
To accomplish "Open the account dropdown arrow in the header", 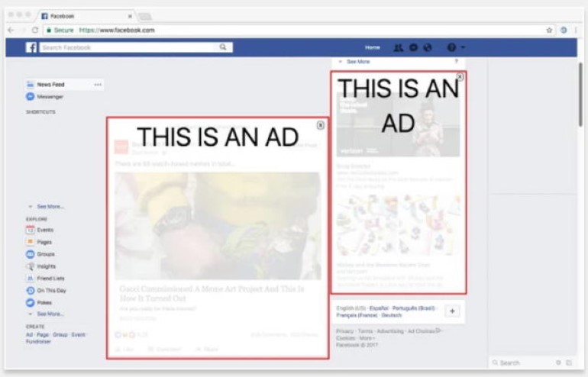I will [x=463, y=48].
